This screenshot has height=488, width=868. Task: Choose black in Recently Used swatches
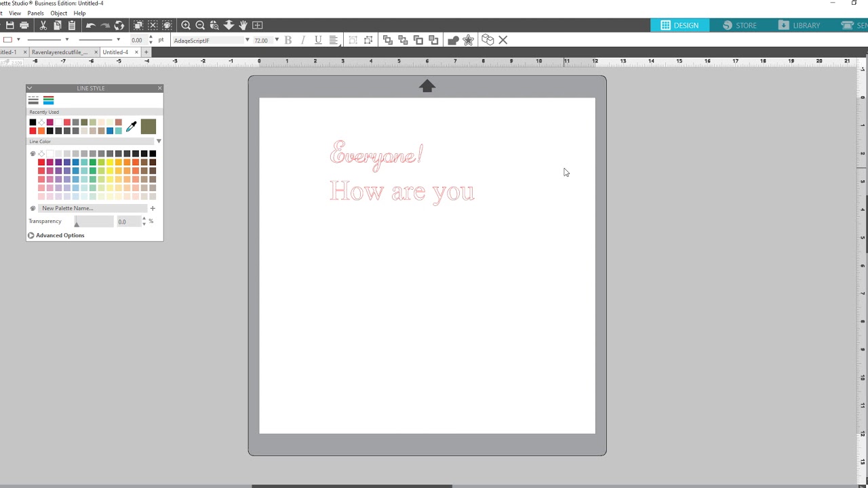pos(33,122)
